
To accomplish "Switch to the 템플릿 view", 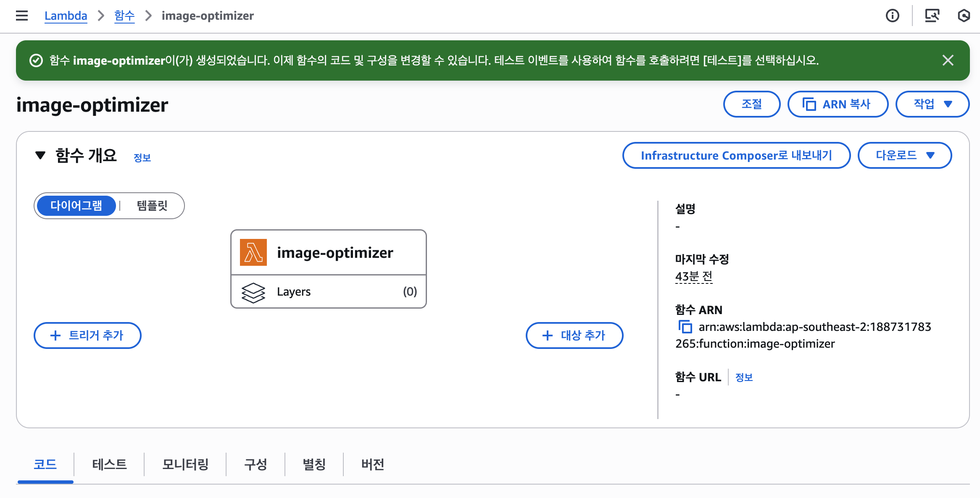I will coord(152,206).
